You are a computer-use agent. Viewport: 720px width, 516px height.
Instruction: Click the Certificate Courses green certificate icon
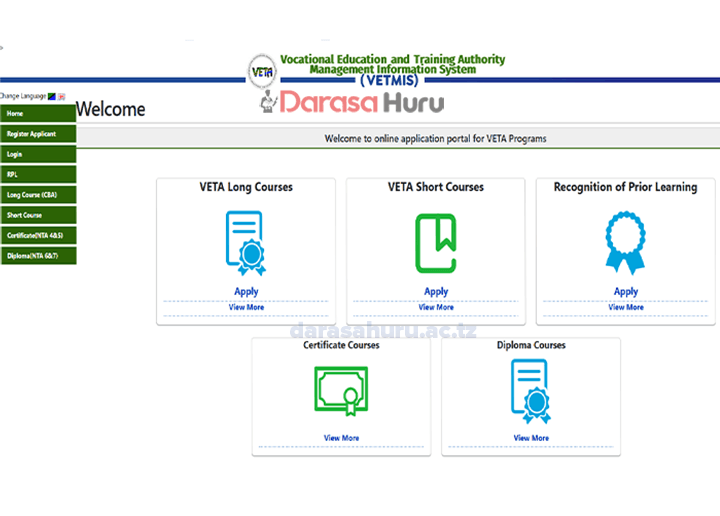(x=341, y=391)
